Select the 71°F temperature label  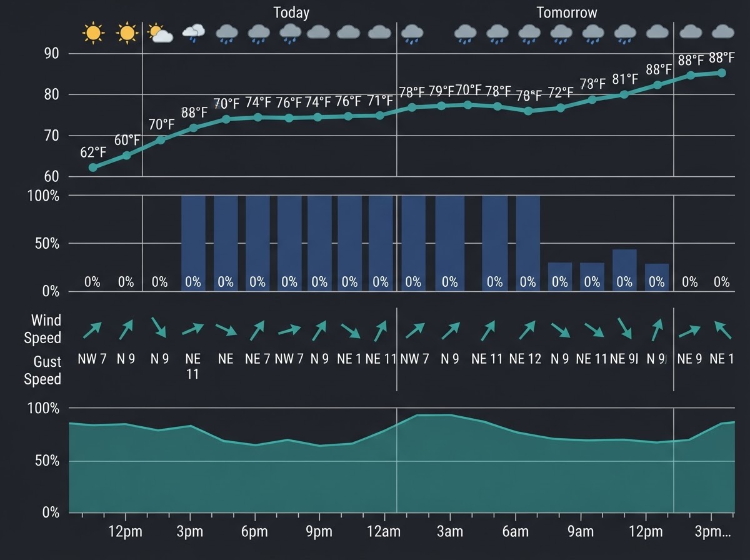click(380, 101)
